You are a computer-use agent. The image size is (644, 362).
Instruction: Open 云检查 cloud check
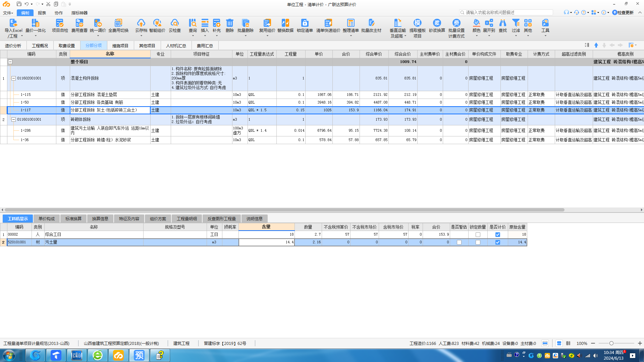pos(174,23)
